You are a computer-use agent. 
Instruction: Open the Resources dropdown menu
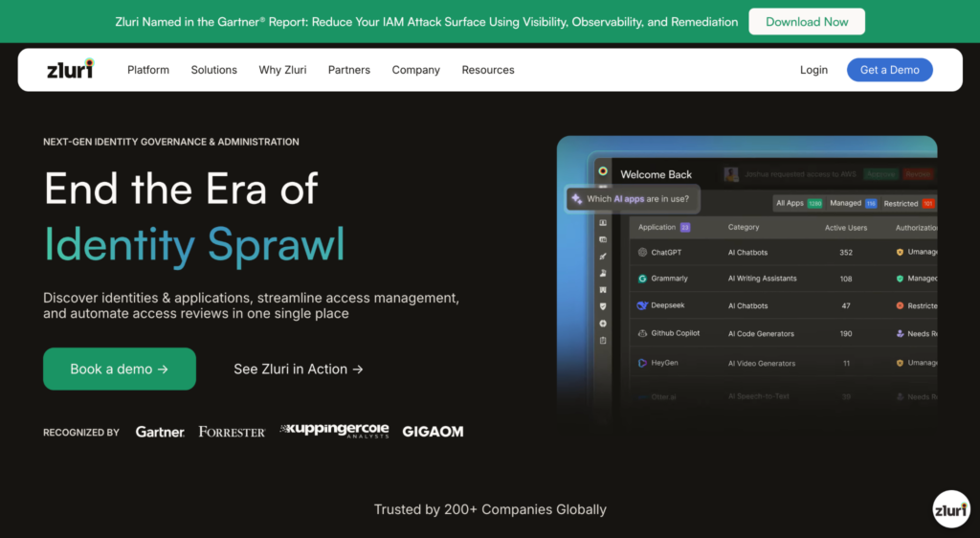pos(487,70)
